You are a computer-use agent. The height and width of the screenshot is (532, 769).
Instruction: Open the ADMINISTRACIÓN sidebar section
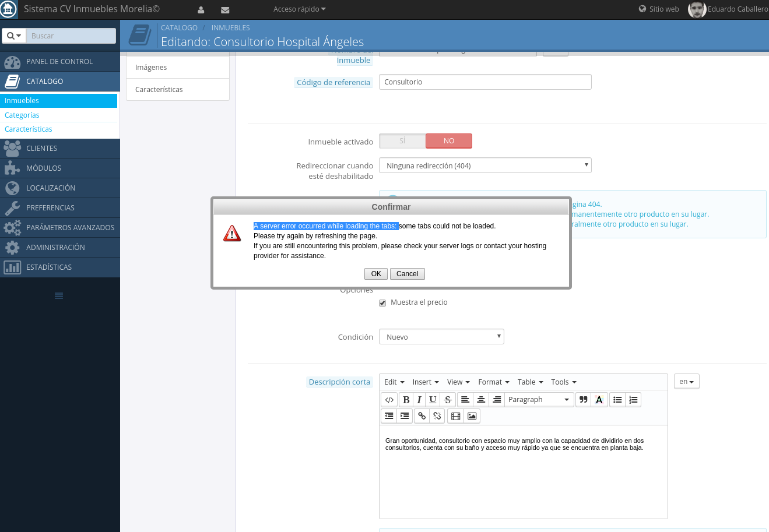[x=60, y=248]
